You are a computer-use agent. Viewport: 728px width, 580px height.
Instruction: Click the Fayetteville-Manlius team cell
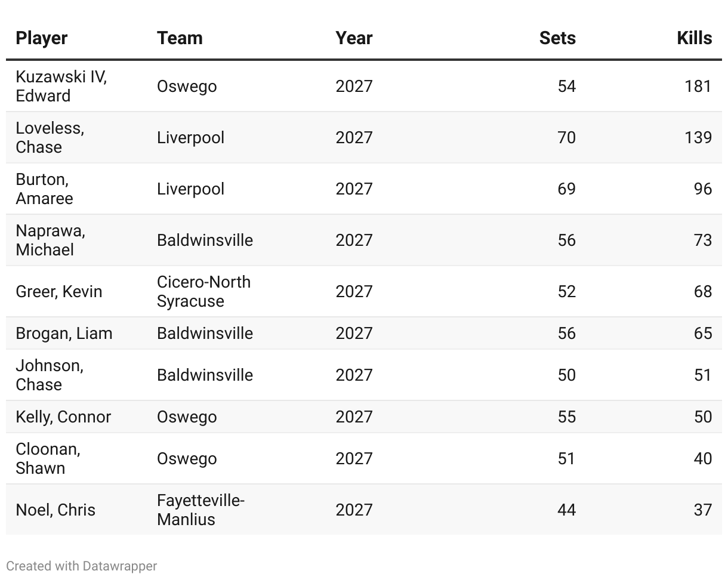coord(200,510)
